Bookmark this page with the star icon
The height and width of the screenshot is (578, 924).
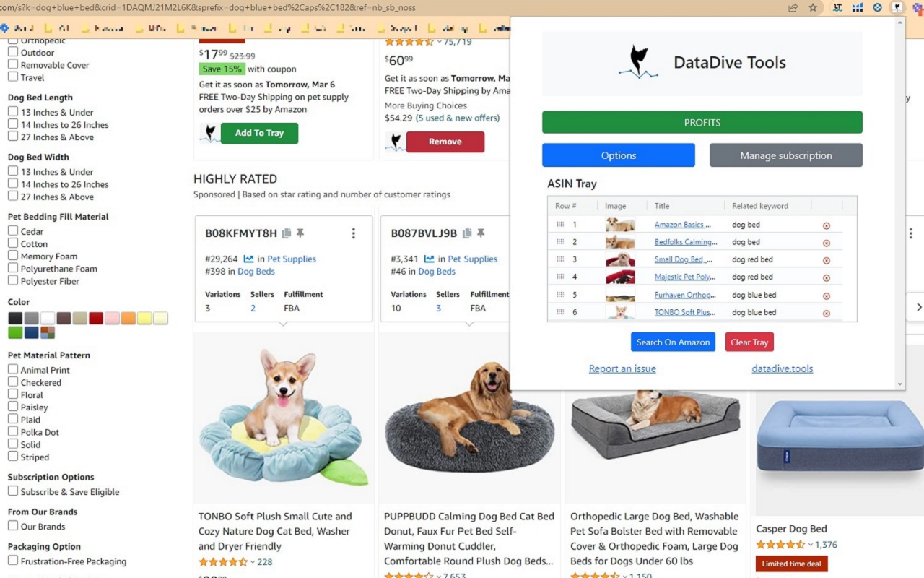pyautogui.click(x=813, y=8)
